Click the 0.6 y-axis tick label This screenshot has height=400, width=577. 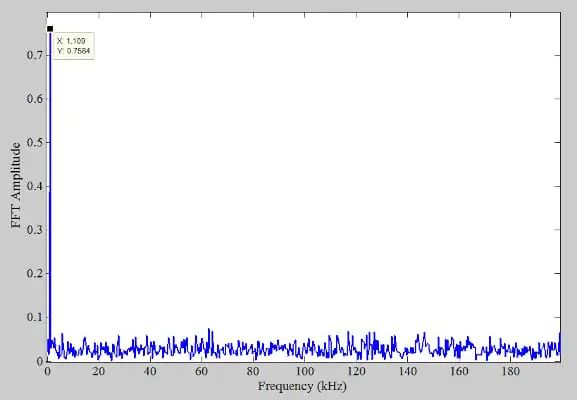(35, 99)
